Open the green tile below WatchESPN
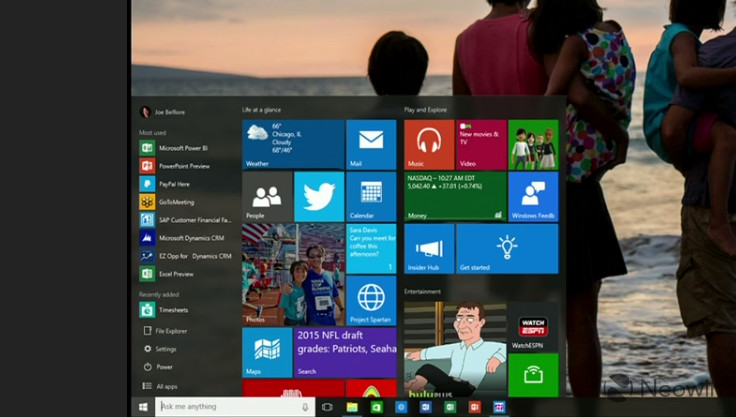The height and width of the screenshot is (417, 736). point(534,375)
